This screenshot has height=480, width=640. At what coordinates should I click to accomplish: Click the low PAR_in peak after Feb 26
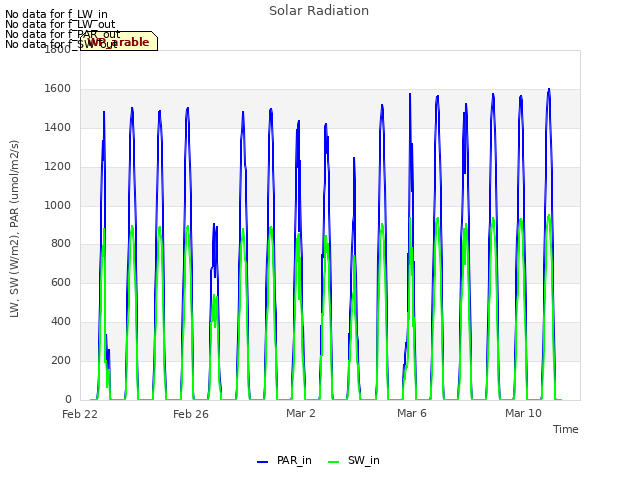pyautogui.click(x=214, y=225)
